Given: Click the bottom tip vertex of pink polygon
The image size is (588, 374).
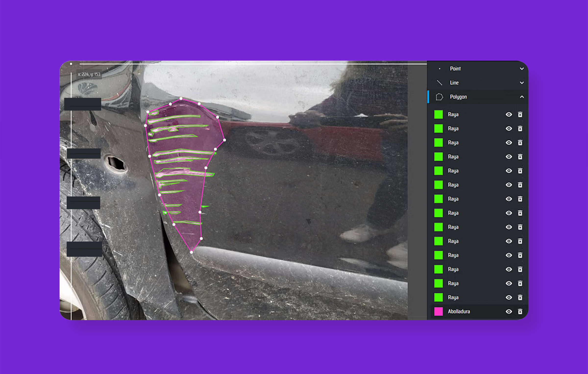Looking at the screenshot, I should tap(191, 252).
